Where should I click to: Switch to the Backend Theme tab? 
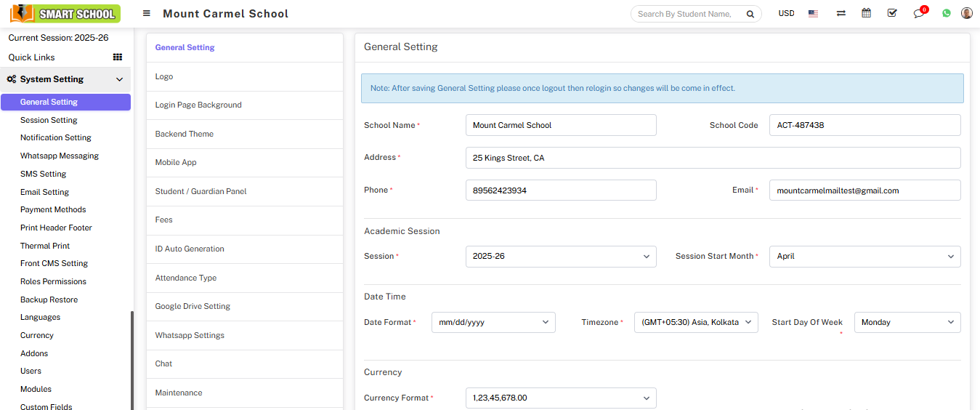[x=185, y=134]
